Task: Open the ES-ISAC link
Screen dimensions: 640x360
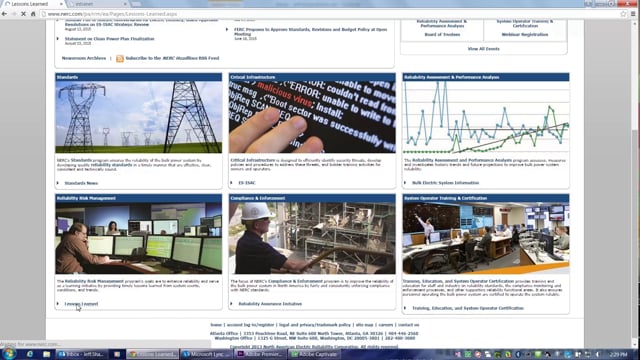Action: point(247,183)
